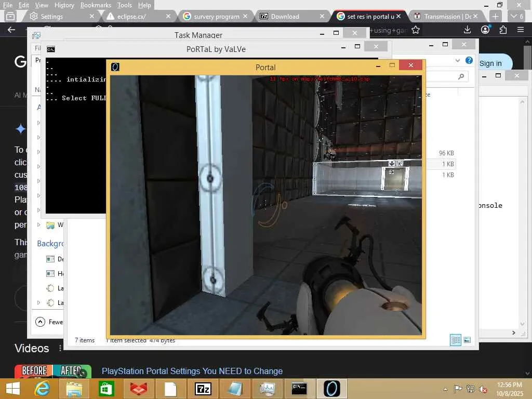Image resolution: width=532 pixels, height=399 pixels.
Task: Open the Notepad-style taskbar icon
Action: [x=235, y=389]
